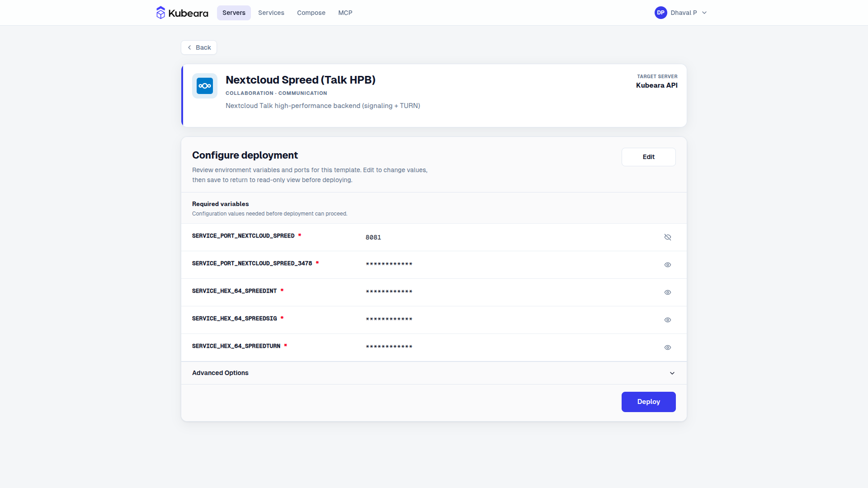Reveal SERVICE_HEX_64_SPREEDINT value

(x=668, y=292)
